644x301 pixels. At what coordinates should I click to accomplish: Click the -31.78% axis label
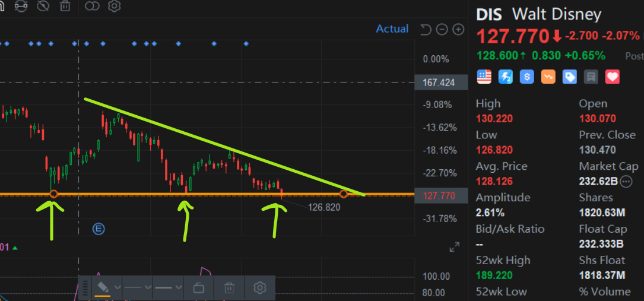[x=439, y=218]
